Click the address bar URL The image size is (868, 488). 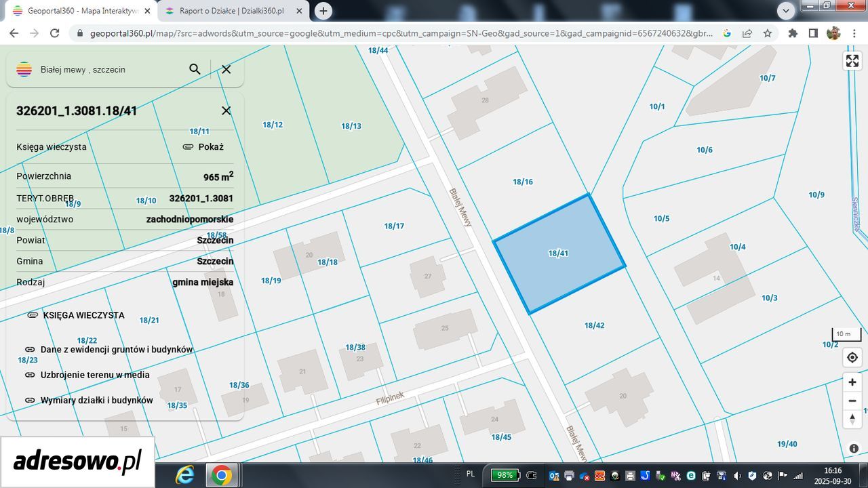[x=401, y=33]
